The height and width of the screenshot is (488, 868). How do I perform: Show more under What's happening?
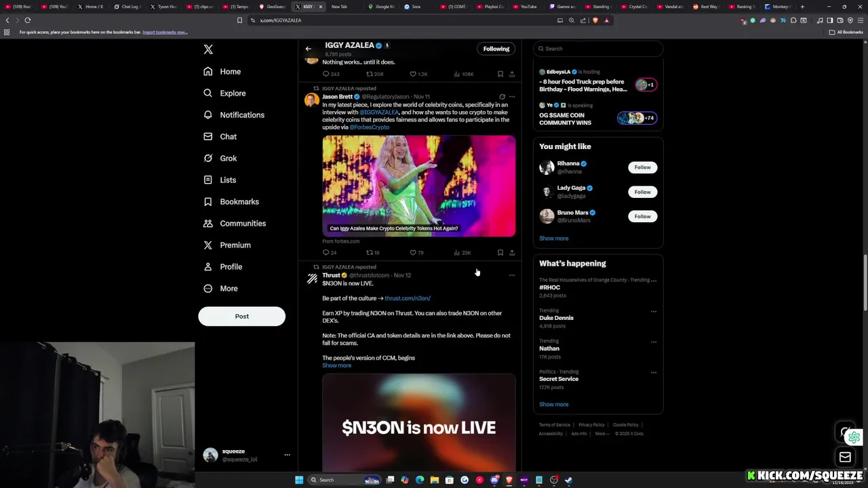554,405
